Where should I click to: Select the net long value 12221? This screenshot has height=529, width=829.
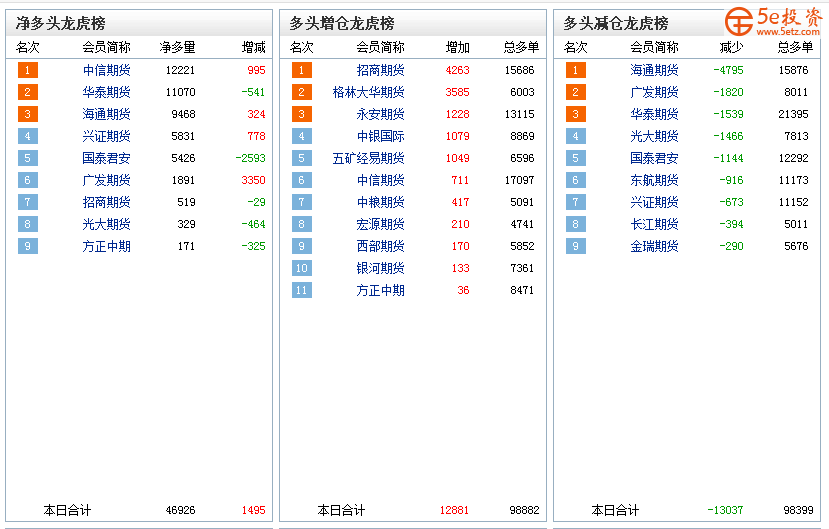point(180,70)
